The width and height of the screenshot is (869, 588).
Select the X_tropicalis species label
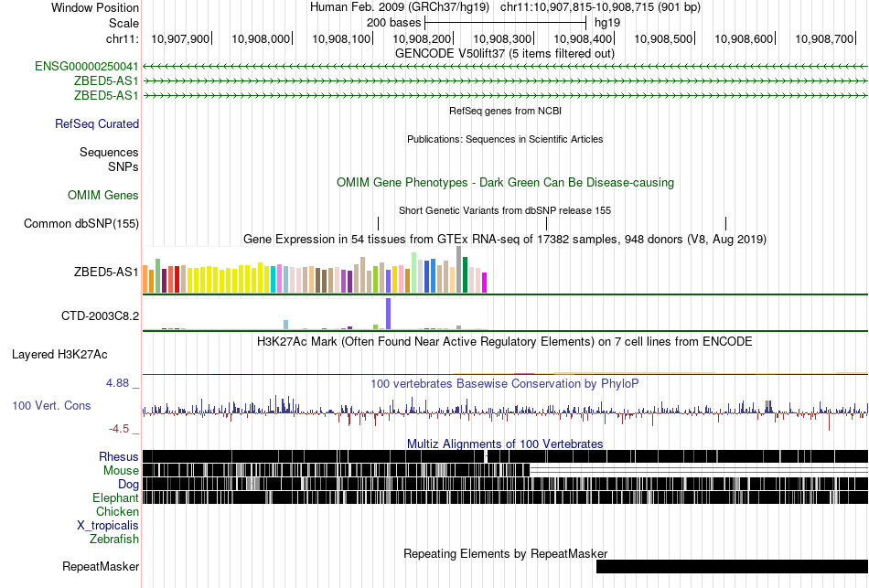108,526
